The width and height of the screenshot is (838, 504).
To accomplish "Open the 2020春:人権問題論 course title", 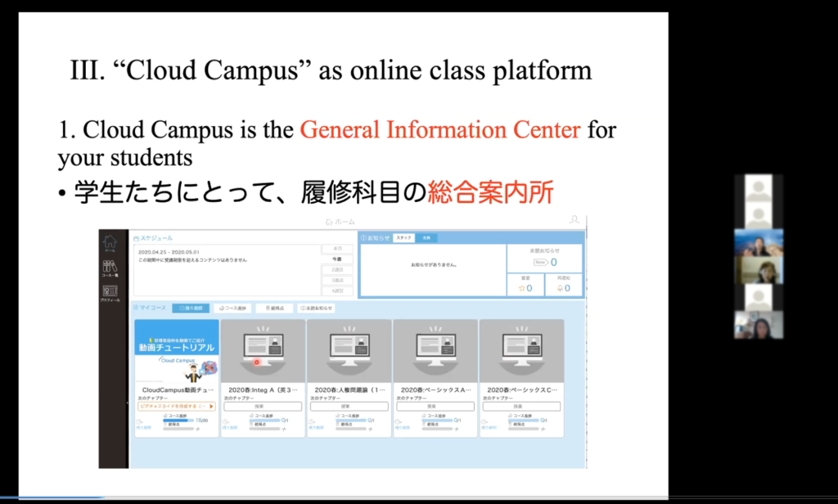I will tap(349, 390).
